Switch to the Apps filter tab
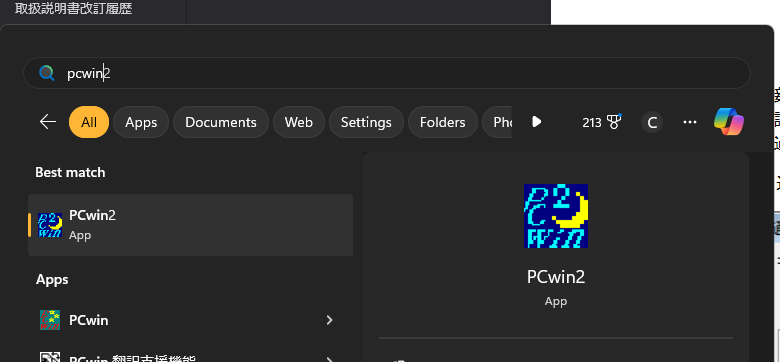The image size is (780, 362). 141,122
